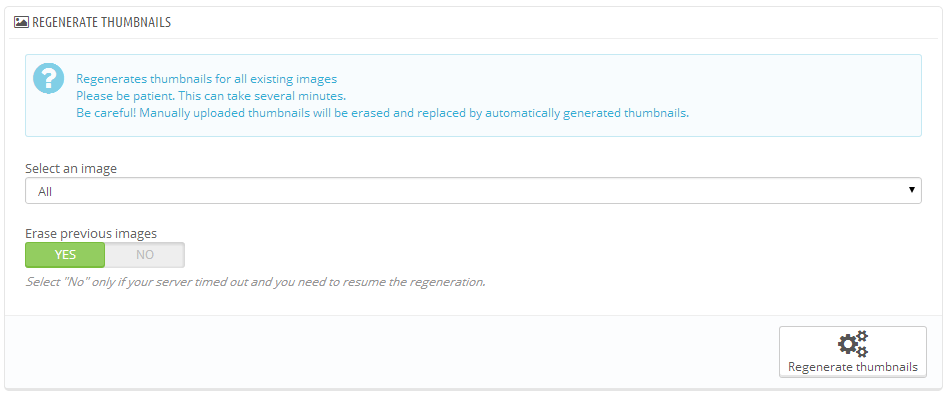
Task: Click the Regenerate thumbnails button
Action: pos(852,352)
